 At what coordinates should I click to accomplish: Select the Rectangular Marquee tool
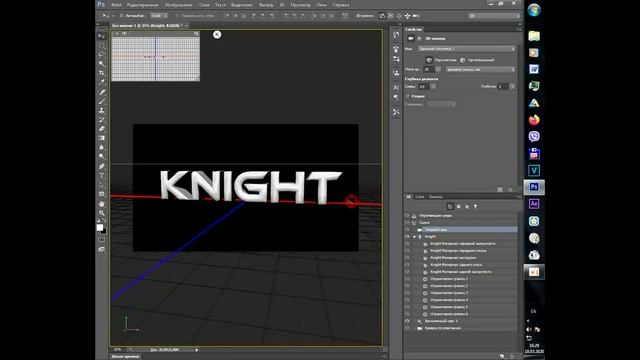coord(102,45)
